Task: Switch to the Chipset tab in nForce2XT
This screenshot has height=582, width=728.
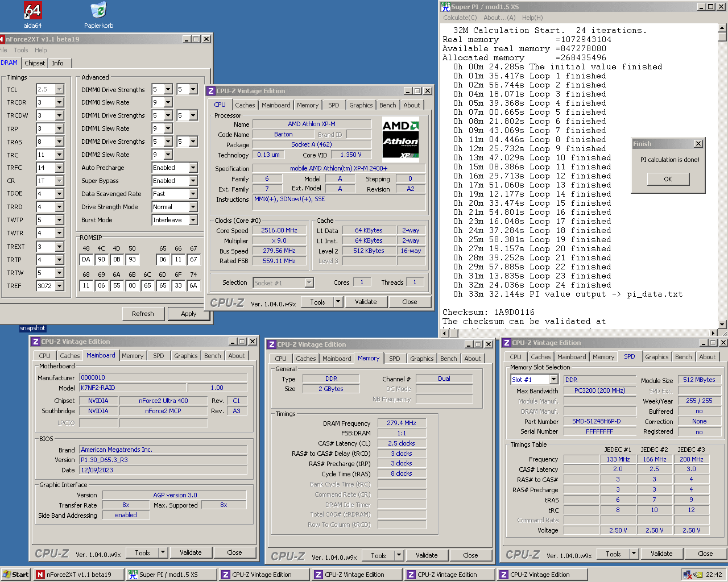Action: [x=35, y=63]
